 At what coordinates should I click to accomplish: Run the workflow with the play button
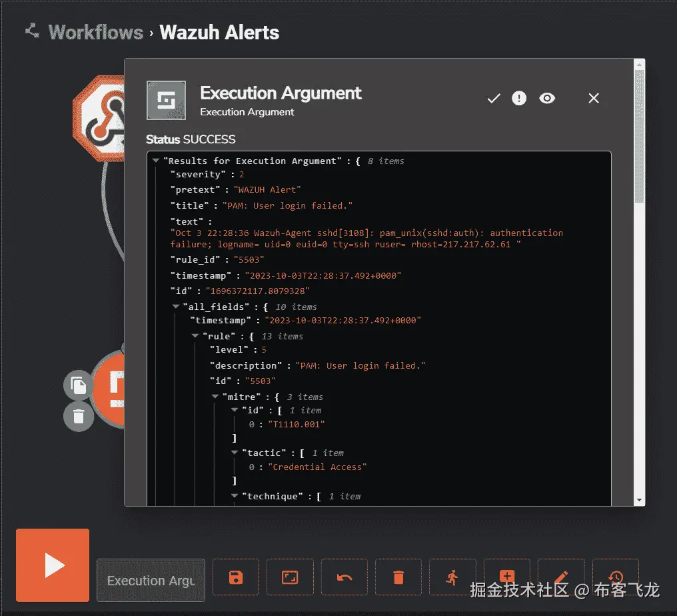53,565
